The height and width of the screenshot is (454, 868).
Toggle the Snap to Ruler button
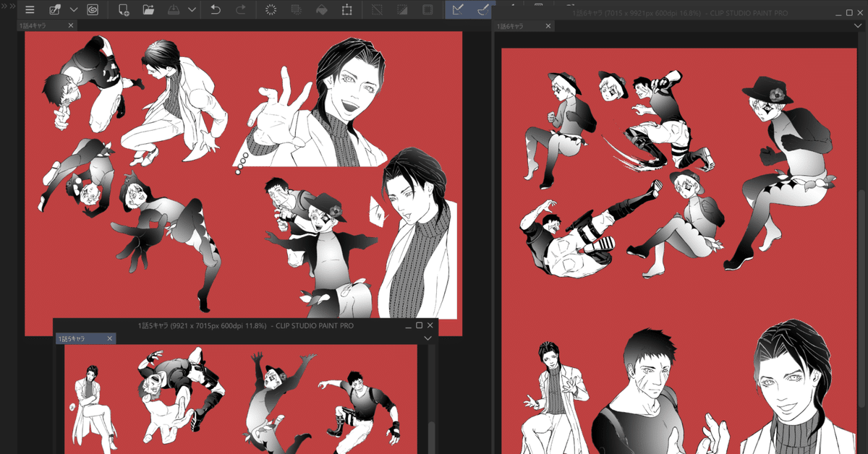coord(456,10)
